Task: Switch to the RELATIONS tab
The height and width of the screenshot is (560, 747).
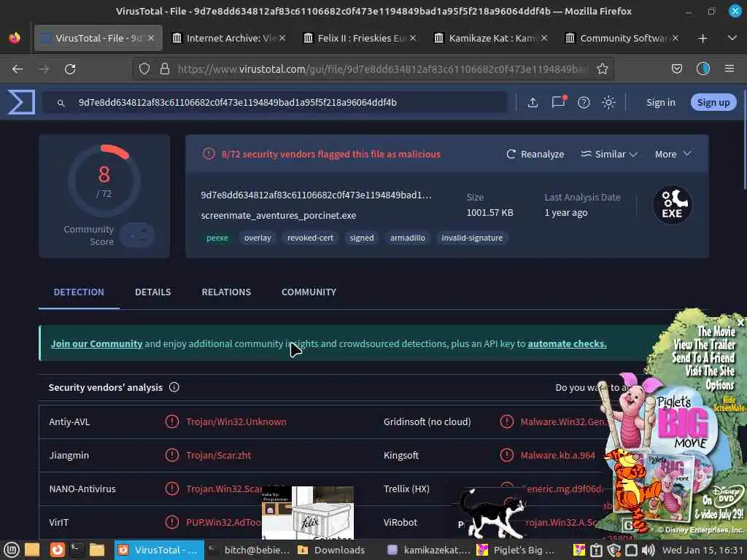Action: click(x=226, y=292)
